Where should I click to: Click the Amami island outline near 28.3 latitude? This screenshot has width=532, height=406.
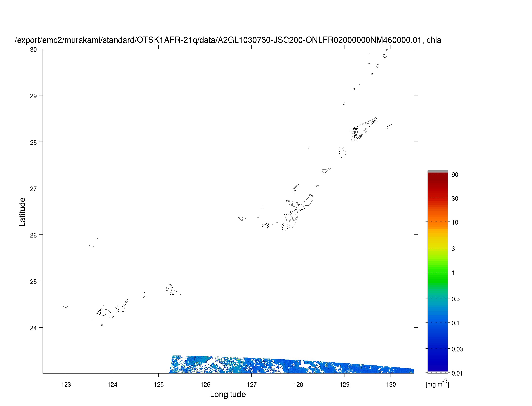coord(364,129)
